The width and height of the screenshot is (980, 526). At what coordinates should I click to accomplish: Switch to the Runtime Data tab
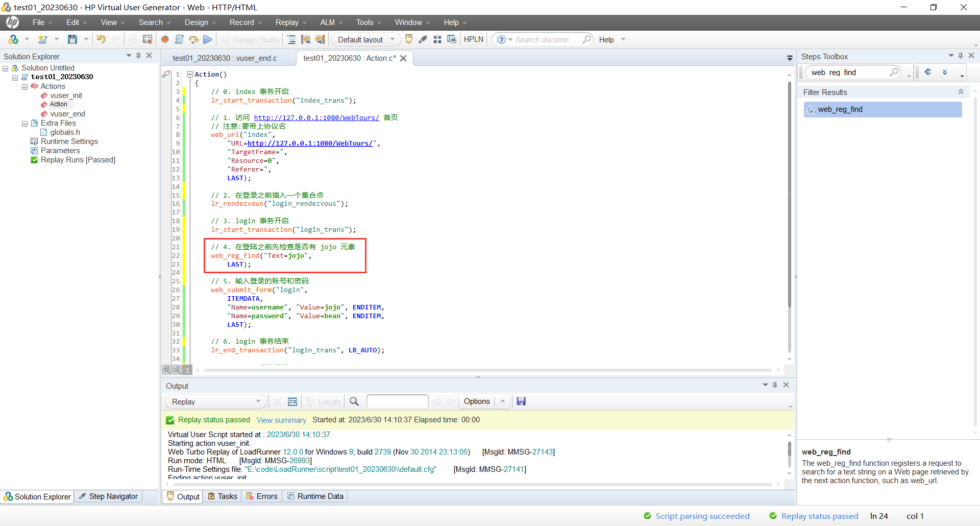click(315, 496)
